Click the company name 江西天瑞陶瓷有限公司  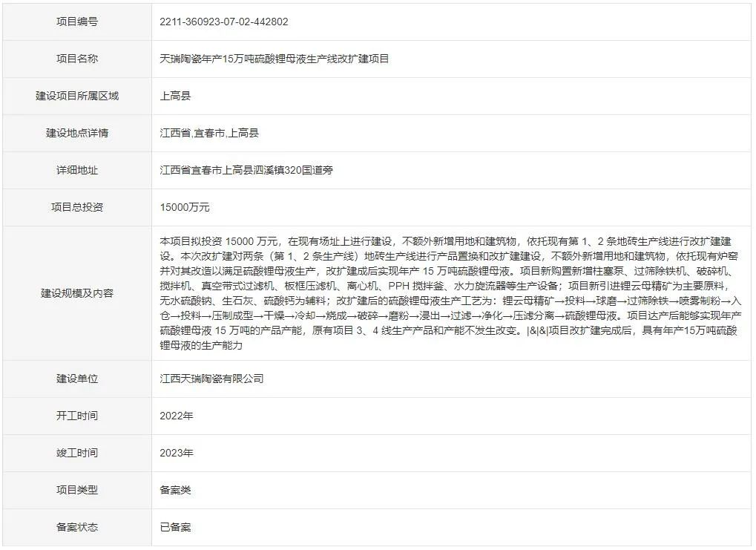211,379
